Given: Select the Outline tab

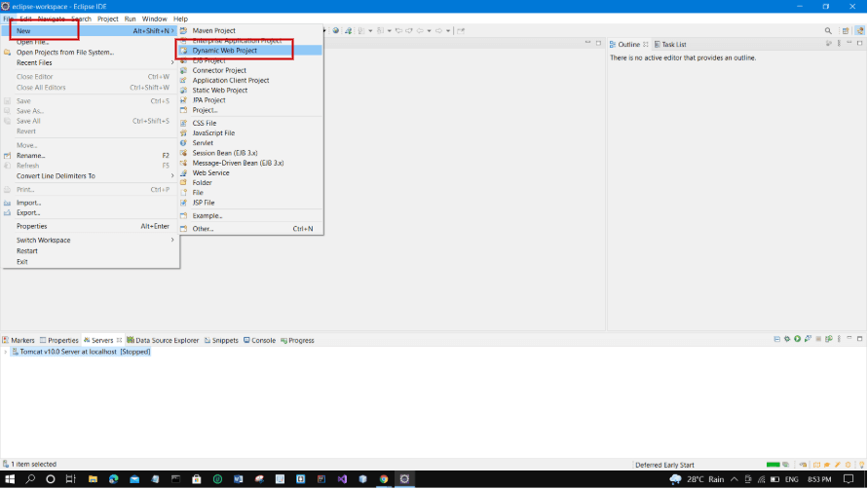Looking at the screenshot, I should [624, 44].
